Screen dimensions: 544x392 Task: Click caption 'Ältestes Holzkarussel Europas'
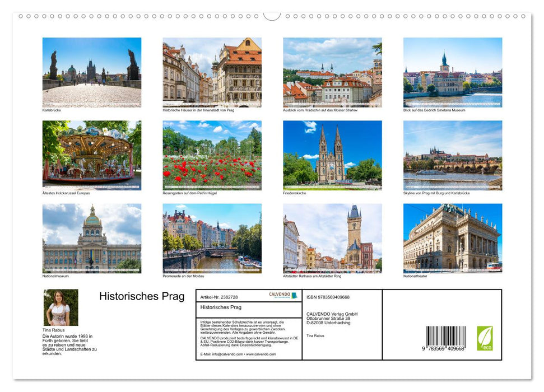[x=66, y=193]
